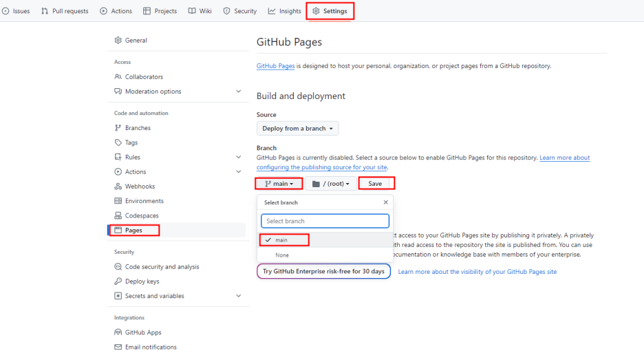The image size is (644, 362).
Task: Open the Deploy from a branch dropdown
Action: (x=298, y=129)
